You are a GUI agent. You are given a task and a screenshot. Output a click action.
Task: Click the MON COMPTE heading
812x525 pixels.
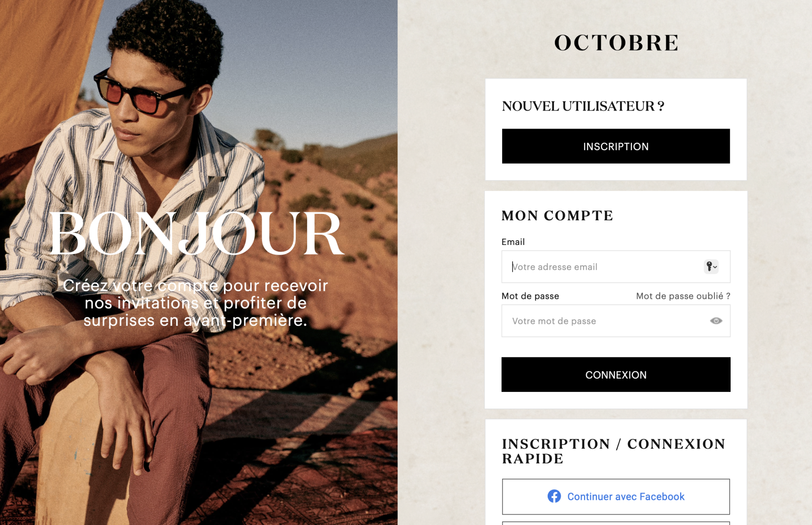(x=558, y=216)
